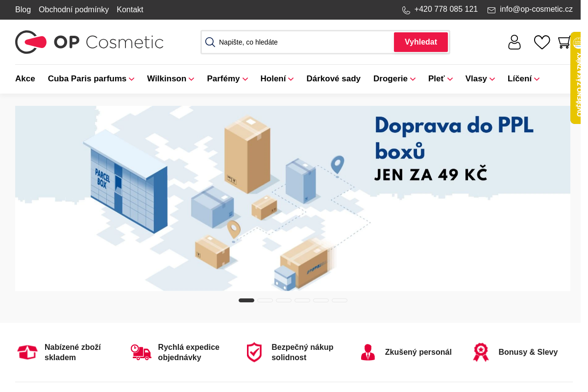Expand the Pleť menu chevron

click(450, 79)
